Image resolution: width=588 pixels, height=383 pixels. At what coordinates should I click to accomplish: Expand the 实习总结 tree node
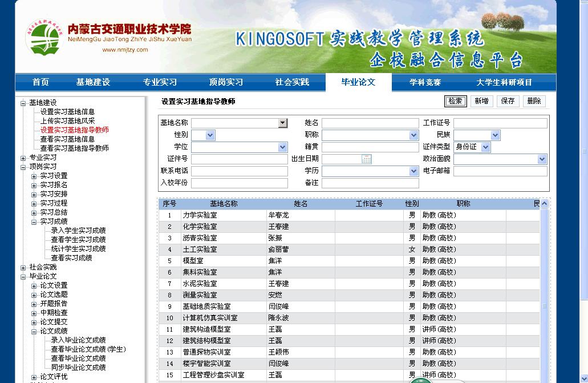pos(34,212)
